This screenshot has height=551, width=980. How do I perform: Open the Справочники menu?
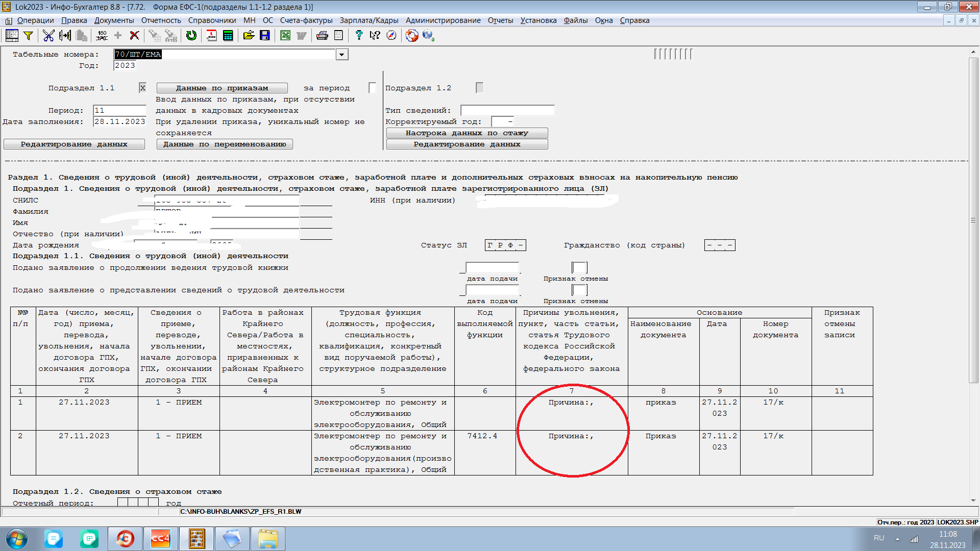(x=212, y=20)
